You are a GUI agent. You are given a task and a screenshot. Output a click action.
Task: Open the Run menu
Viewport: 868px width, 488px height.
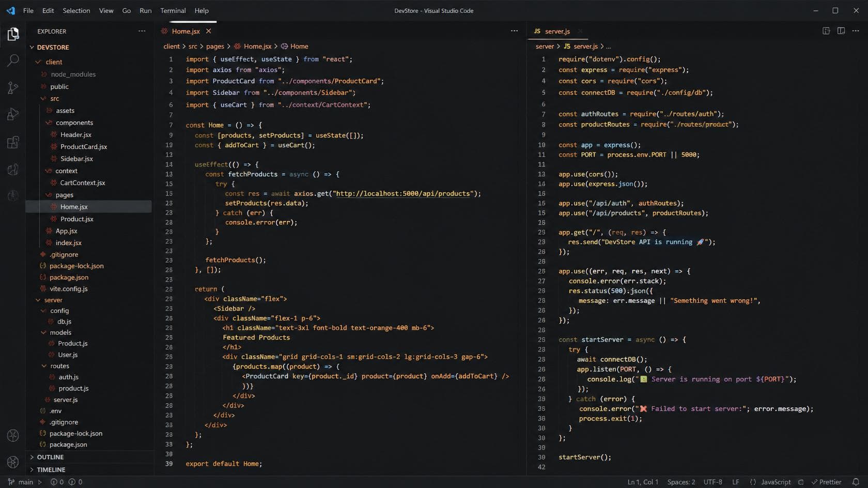tap(146, 10)
